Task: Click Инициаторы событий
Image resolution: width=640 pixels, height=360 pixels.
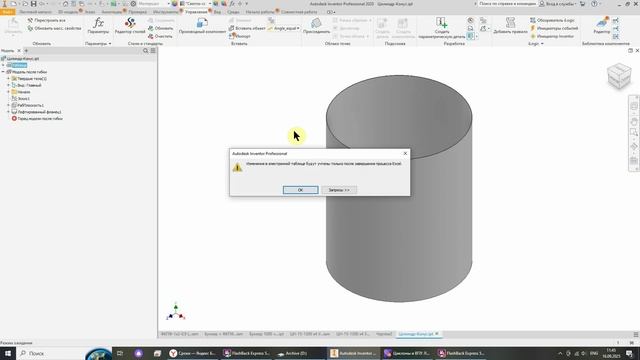Action: [x=554, y=28]
